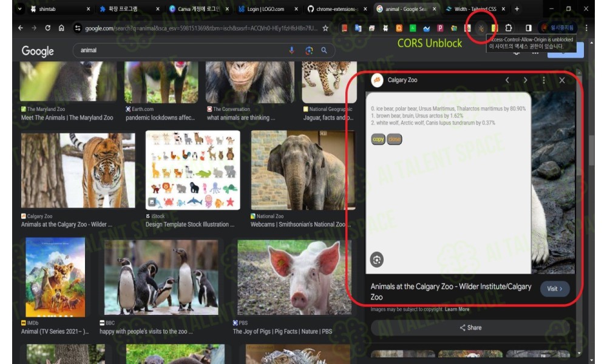Click the yellow extension icon beside the puzzle piece
Image resolution: width=607 pixels, height=364 pixels.
click(494, 28)
